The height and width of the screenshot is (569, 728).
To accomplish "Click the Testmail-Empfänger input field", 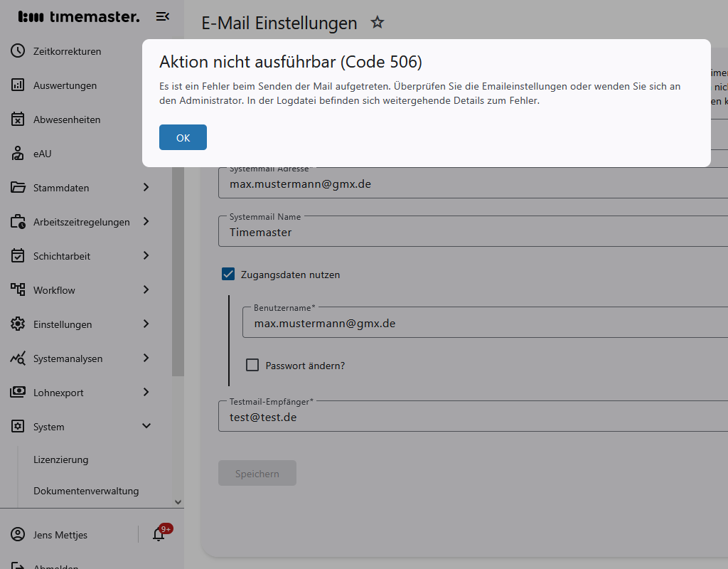I will point(469,418).
